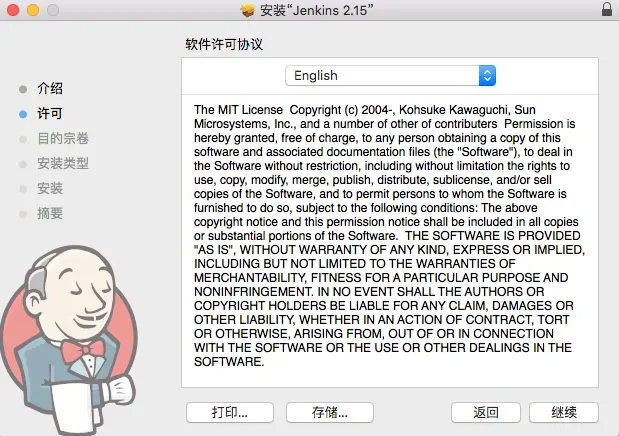The image size is (619, 436).
Task: Click inside the MIT License text area
Action: click(390, 241)
